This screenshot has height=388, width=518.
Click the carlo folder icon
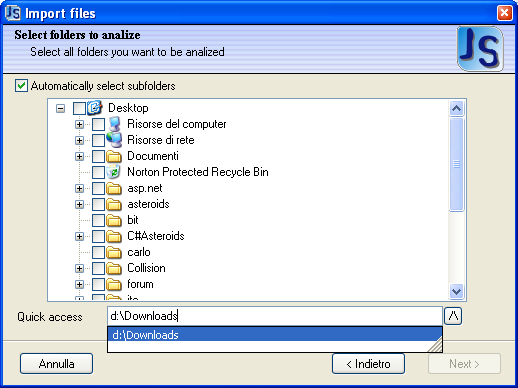pyautogui.click(x=114, y=252)
